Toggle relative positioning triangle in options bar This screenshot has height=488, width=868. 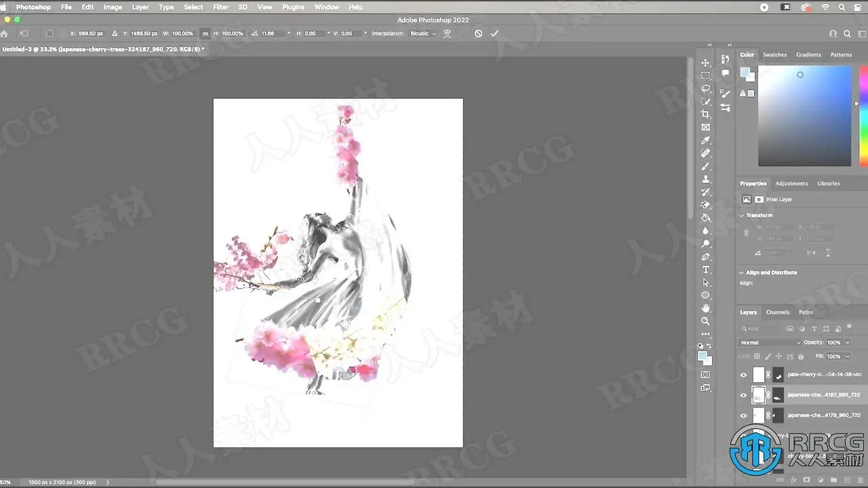pos(114,33)
